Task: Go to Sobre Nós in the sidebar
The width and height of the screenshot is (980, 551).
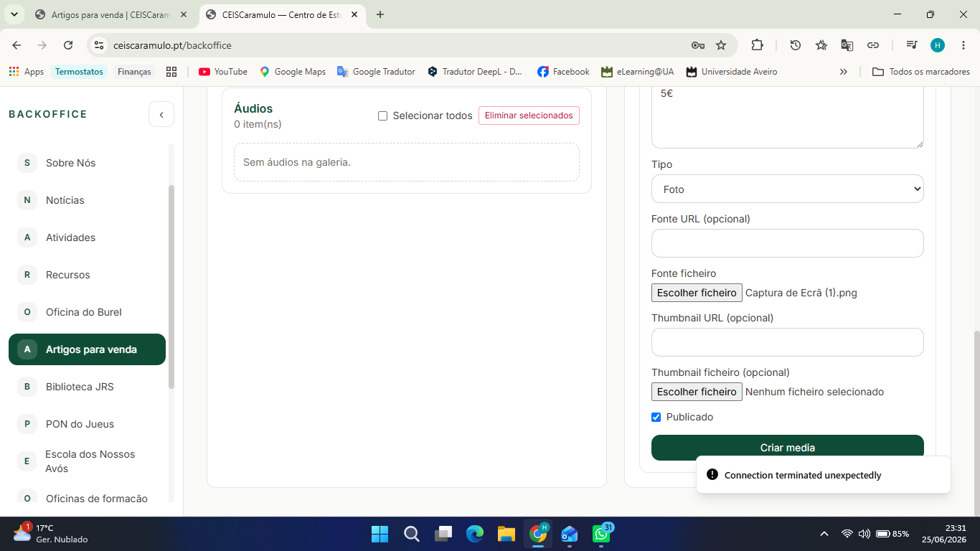Action: (x=87, y=163)
